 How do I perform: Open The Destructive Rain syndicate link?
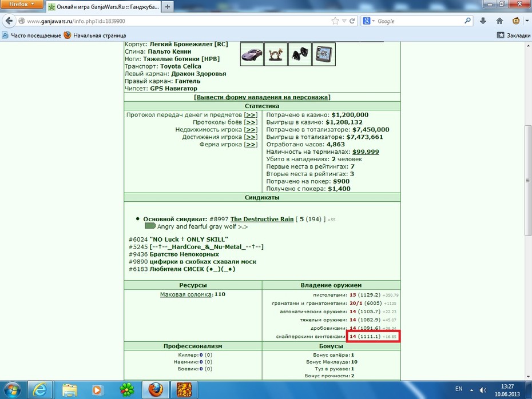(x=262, y=220)
